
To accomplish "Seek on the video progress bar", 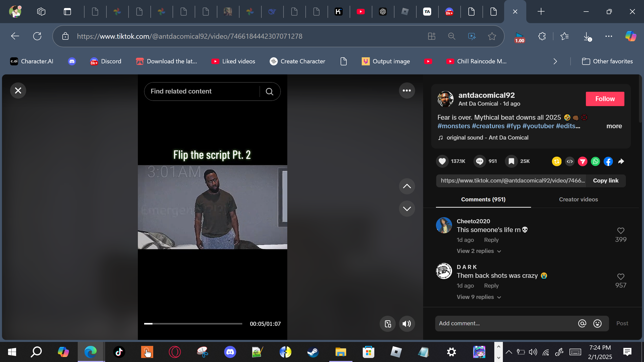I will click(193, 324).
